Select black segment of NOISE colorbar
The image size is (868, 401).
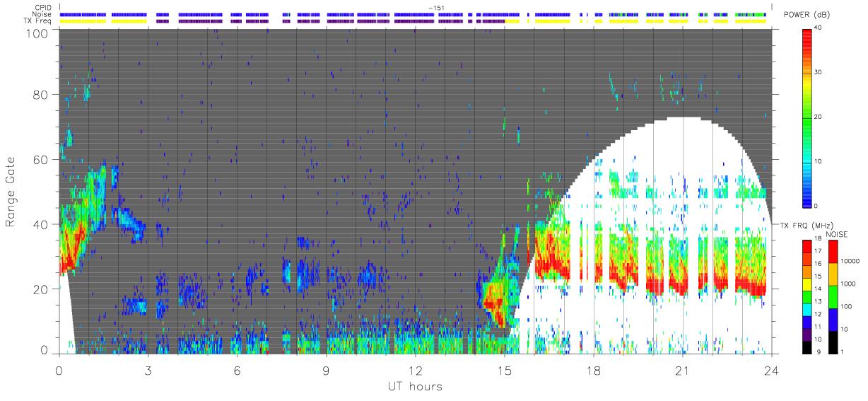tap(834, 342)
